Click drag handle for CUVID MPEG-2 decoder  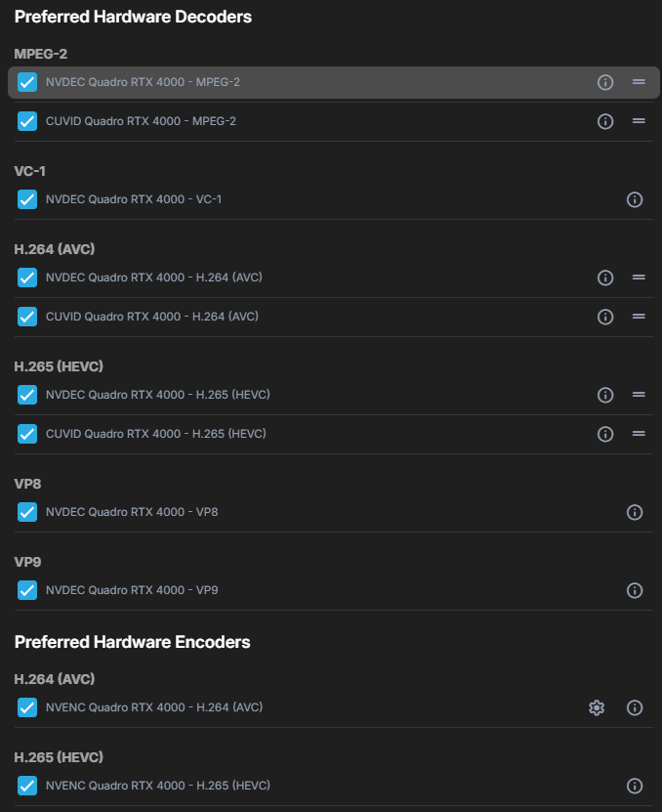pos(639,121)
